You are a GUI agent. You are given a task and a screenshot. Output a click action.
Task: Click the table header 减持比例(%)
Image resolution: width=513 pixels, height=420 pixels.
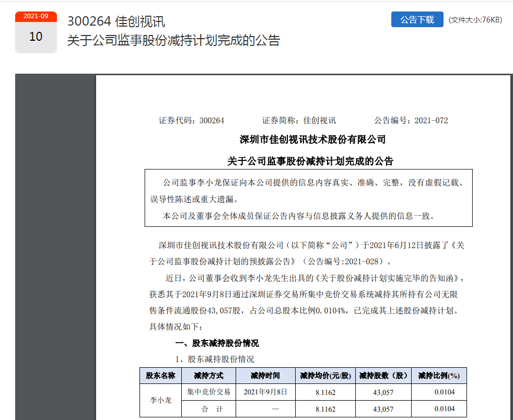pos(439,376)
